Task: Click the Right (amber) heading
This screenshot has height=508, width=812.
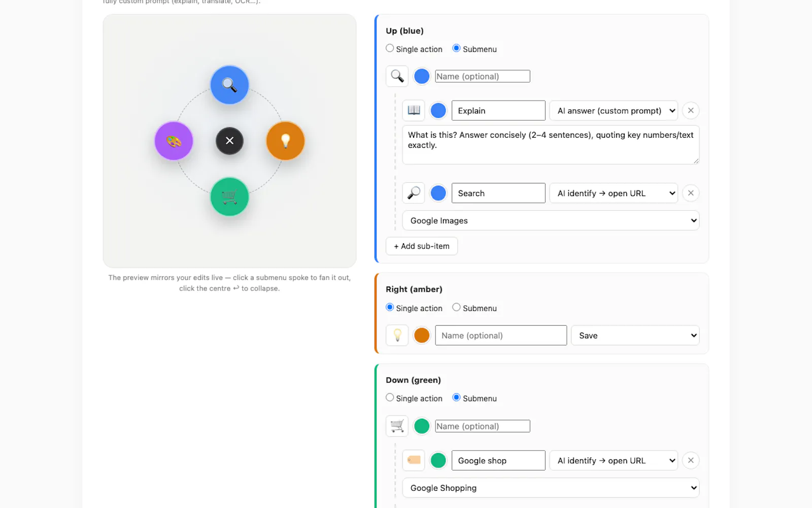Action: pyautogui.click(x=414, y=289)
